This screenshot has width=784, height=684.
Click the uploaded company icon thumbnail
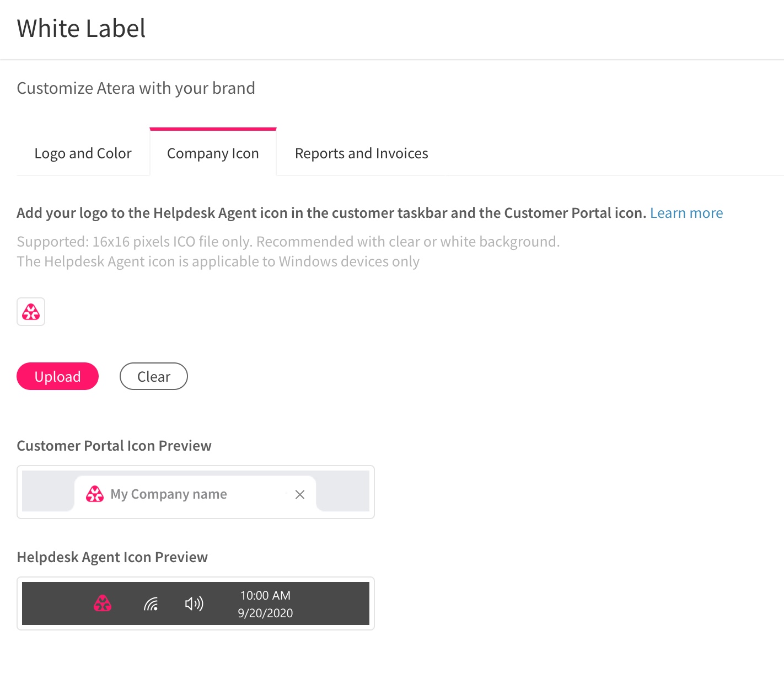[31, 312]
